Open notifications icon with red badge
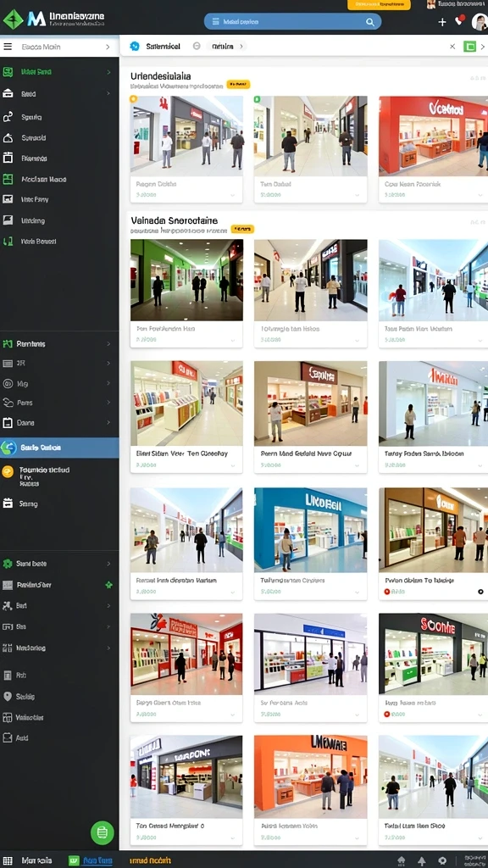Screen dimensions: 488x868 (x=459, y=20)
